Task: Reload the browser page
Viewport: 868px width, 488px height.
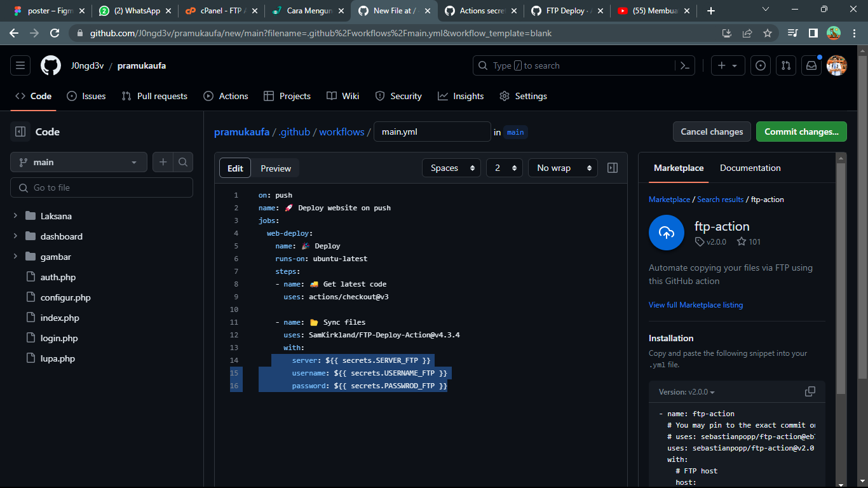Action: (55, 33)
